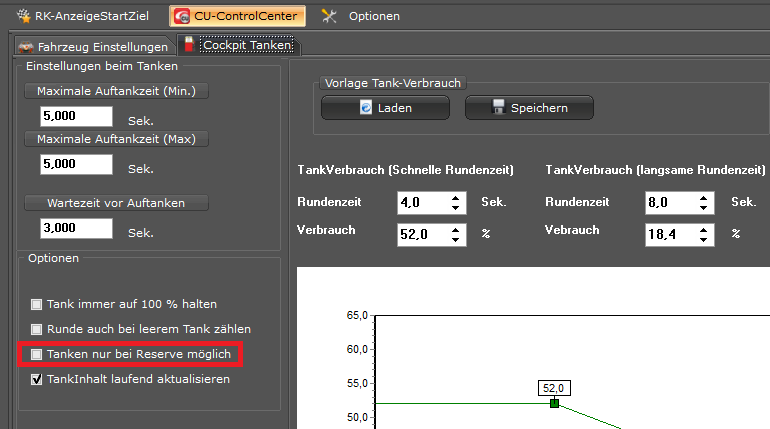Click the Maximale Auftankzeit (Max) button

116,139
